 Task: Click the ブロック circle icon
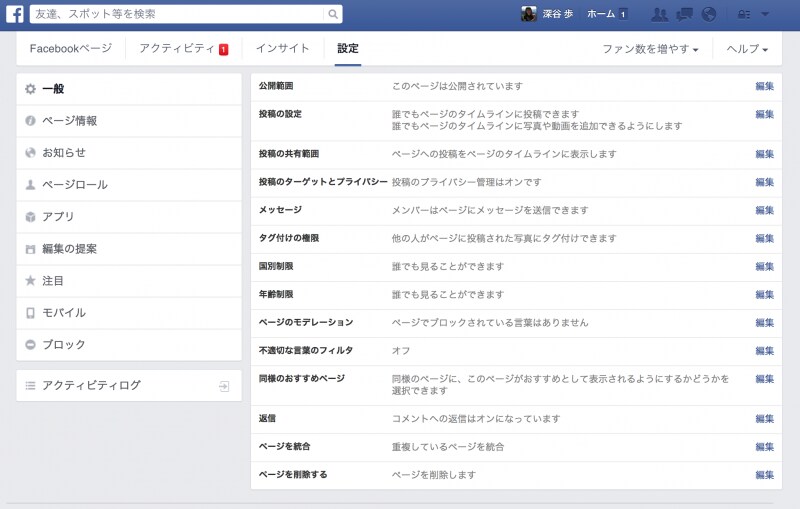(31, 345)
